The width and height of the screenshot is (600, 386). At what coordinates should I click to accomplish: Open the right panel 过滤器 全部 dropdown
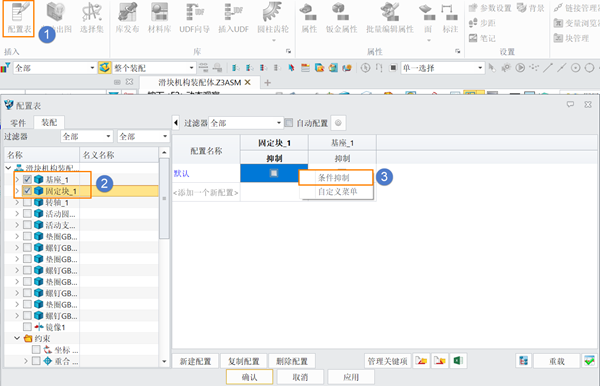coord(246,123)
